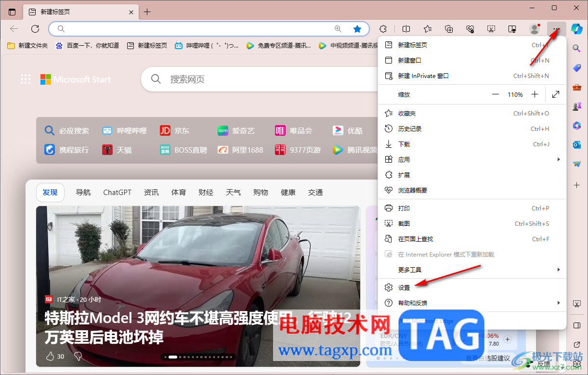
Task: Expand 应用 submenu
Action: 472,159
